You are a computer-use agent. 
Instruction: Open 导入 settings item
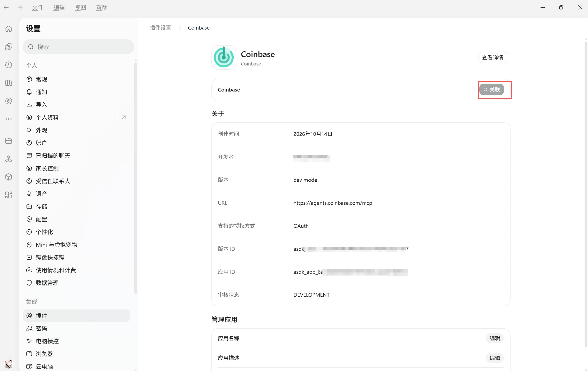click(76, 105)
